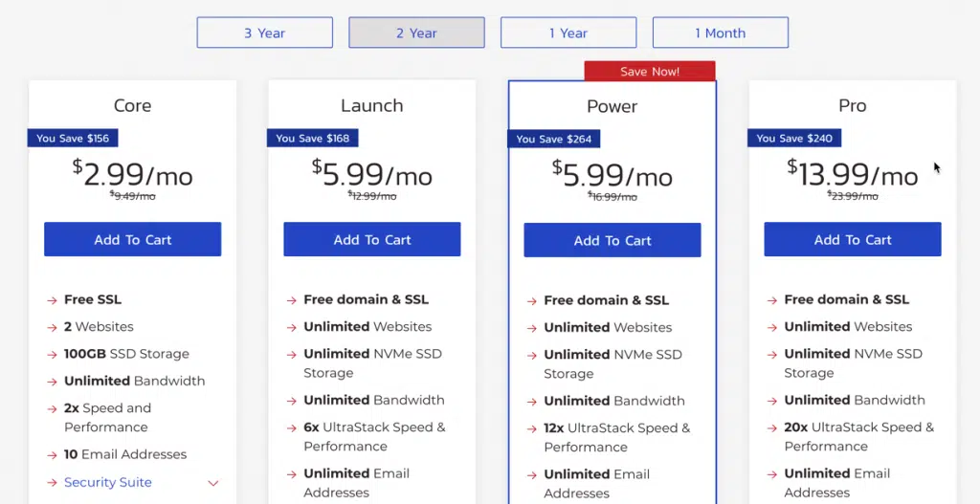Select the 2 Year billing term
980x504 pixels.
tap(416, 33)
